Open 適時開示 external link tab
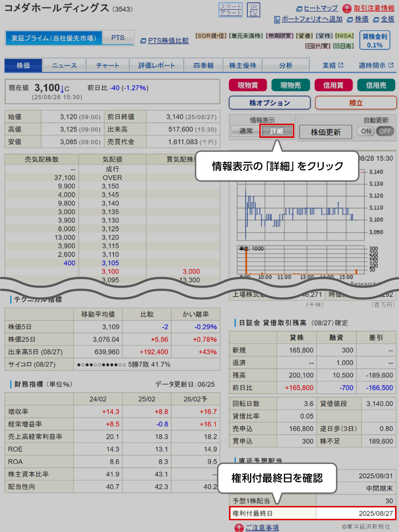Image resolution: width=399 pixels, height=532 pixels. pyautogui.click(x=376, y=66)
